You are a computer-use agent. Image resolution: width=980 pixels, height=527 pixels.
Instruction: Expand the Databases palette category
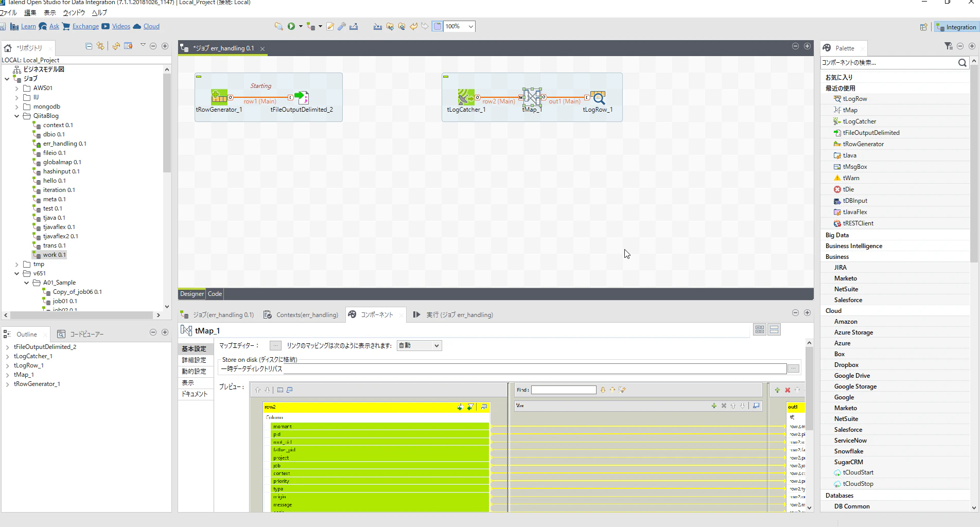point(839,496)
